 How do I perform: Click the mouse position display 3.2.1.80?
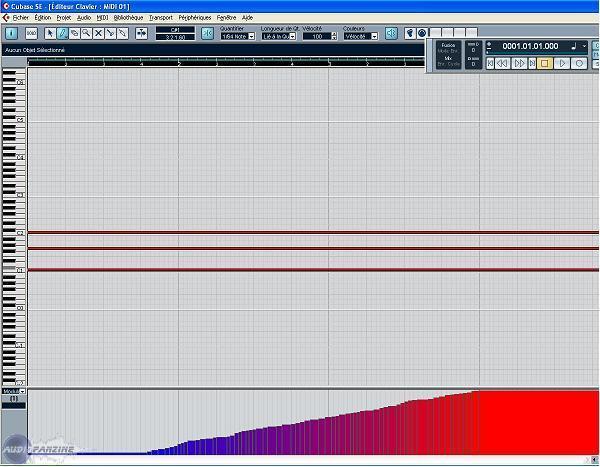[x=175, y=37]
